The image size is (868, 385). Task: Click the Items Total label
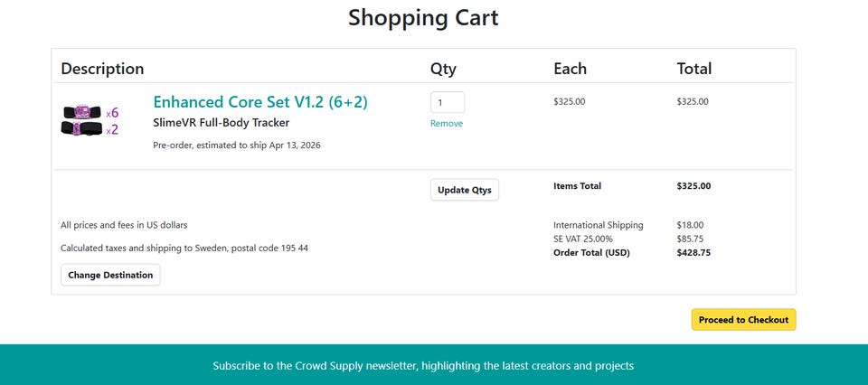click(577, 186)
